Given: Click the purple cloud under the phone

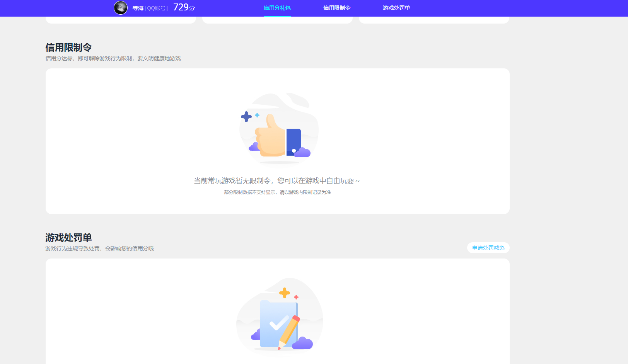Looking at the screenshot, I should pyautogui.click(x=303, y=153).
